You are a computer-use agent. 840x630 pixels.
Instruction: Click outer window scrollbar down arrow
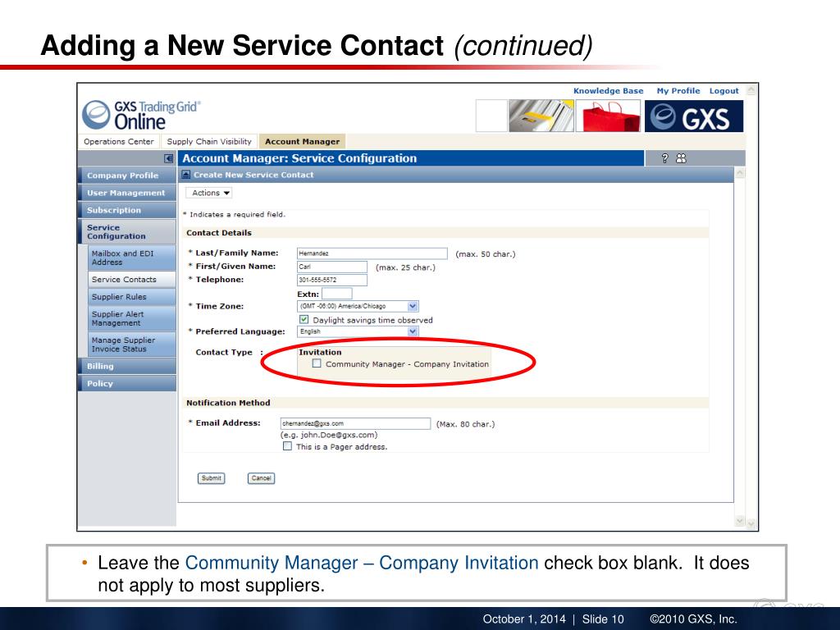pos(751,523)
